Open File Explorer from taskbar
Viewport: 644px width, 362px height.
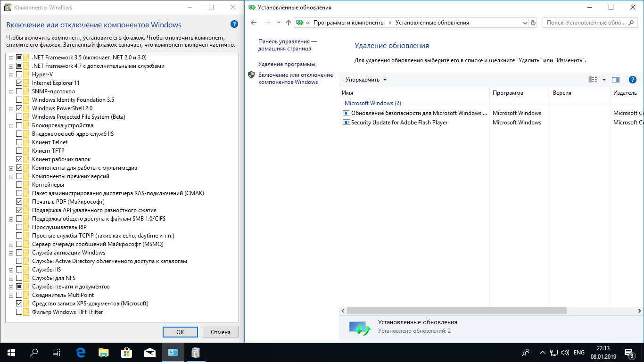point(104,353)
